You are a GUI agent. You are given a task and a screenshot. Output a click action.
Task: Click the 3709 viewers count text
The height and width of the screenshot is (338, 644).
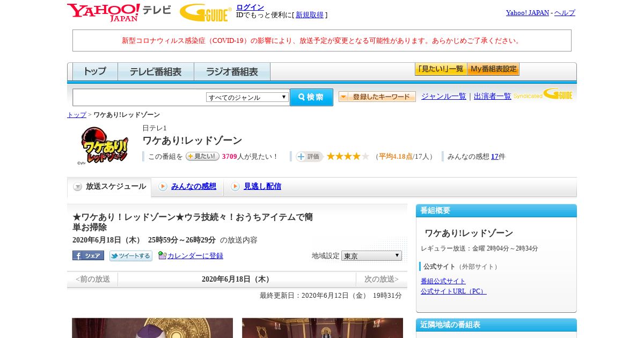(x=230, y=157)
